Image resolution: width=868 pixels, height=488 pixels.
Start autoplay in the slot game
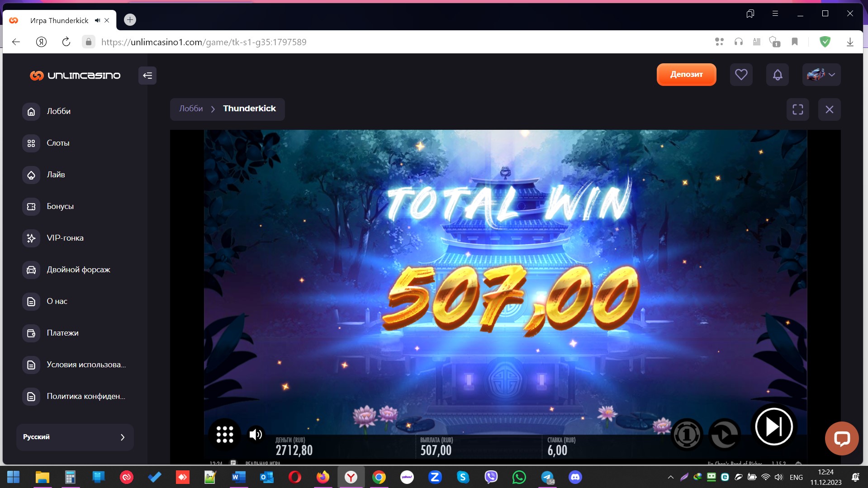(x=724, y=435)
